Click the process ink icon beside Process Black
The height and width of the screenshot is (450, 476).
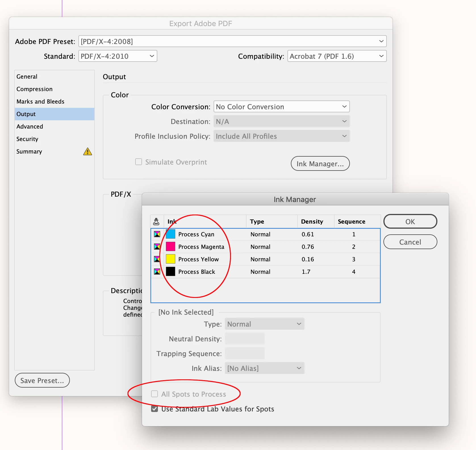click(x=157, y=272)
